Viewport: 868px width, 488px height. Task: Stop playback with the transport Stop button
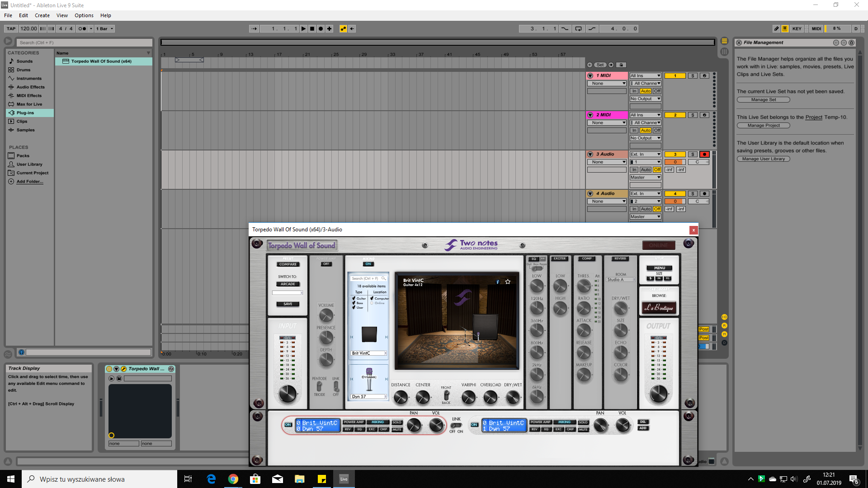pos(312,28)
